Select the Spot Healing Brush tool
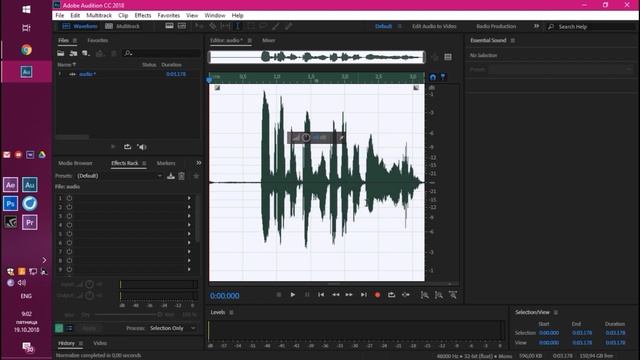Viewport: 640px width, 360px height. pyautogui.click(x=289, y=26)
